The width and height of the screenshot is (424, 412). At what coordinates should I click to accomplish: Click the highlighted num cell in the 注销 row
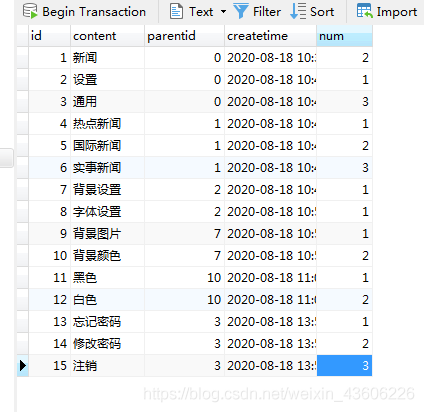point(344,366)
